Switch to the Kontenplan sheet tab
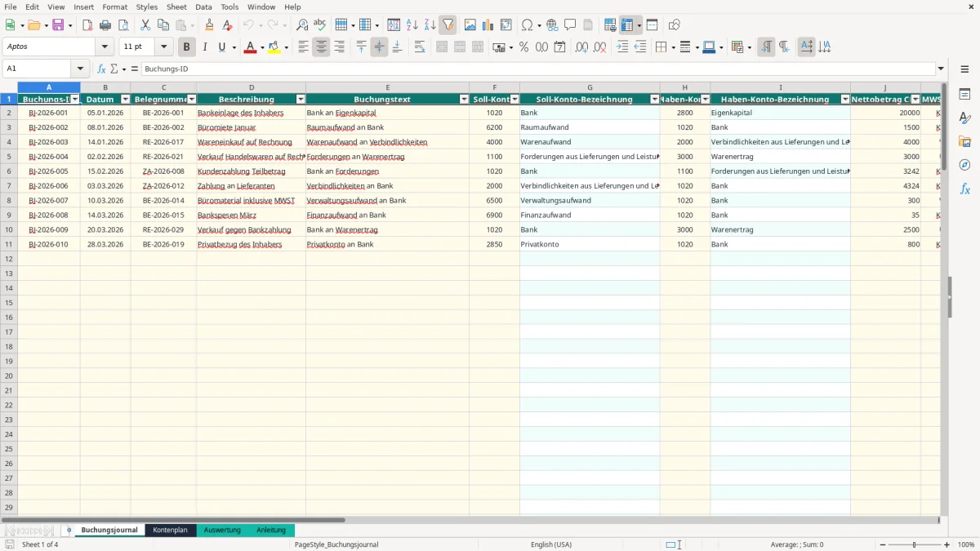 [170, 531]
